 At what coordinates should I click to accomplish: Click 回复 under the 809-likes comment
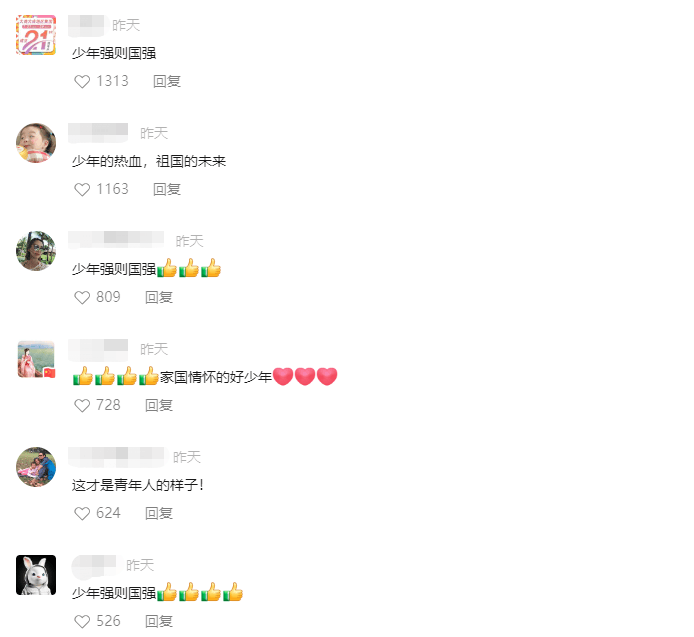159,297
